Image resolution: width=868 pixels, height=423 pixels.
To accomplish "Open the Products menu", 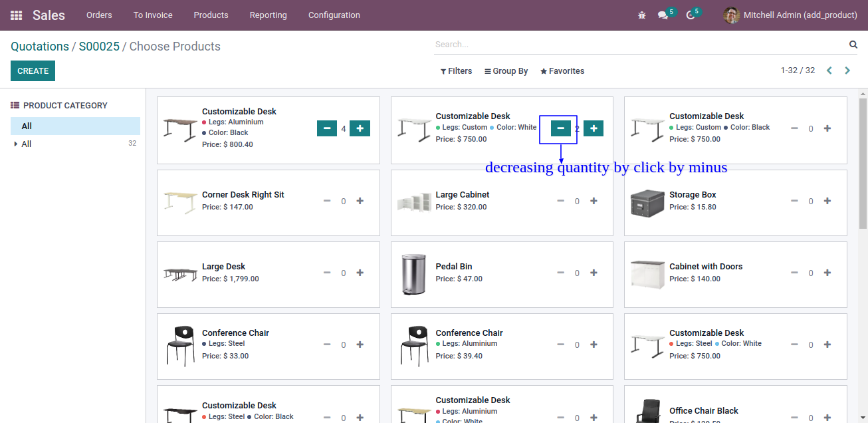I will click(211, 15).
